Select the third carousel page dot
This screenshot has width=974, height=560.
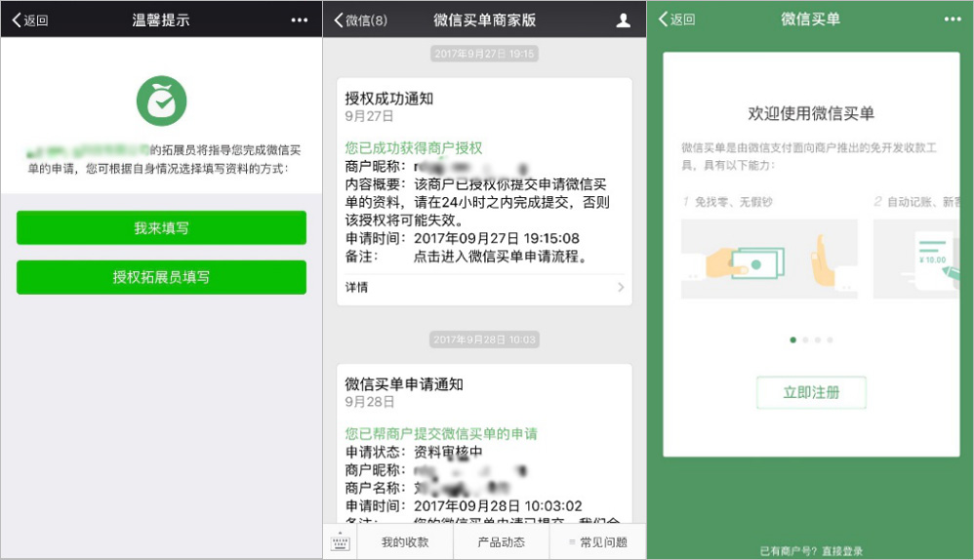pos(818,340)
